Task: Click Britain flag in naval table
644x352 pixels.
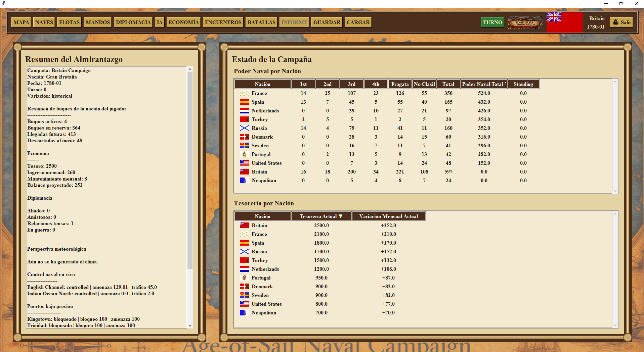Action: [244, 172]
